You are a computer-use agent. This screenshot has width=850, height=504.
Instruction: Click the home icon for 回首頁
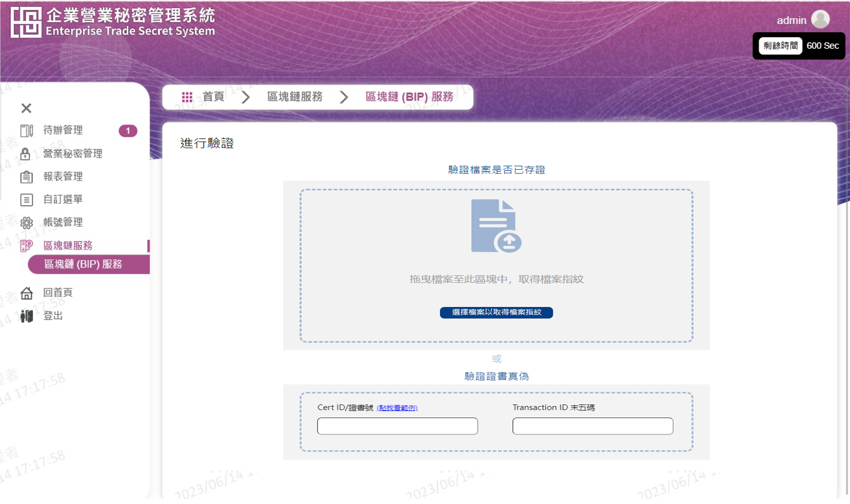[26, 293]
